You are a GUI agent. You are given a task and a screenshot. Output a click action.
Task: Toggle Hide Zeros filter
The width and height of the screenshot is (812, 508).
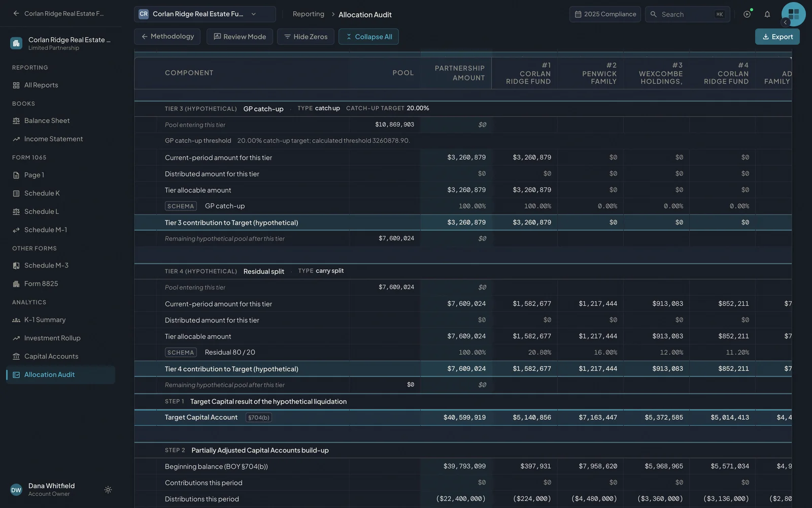pyautogui.click(x=306, y=37)
